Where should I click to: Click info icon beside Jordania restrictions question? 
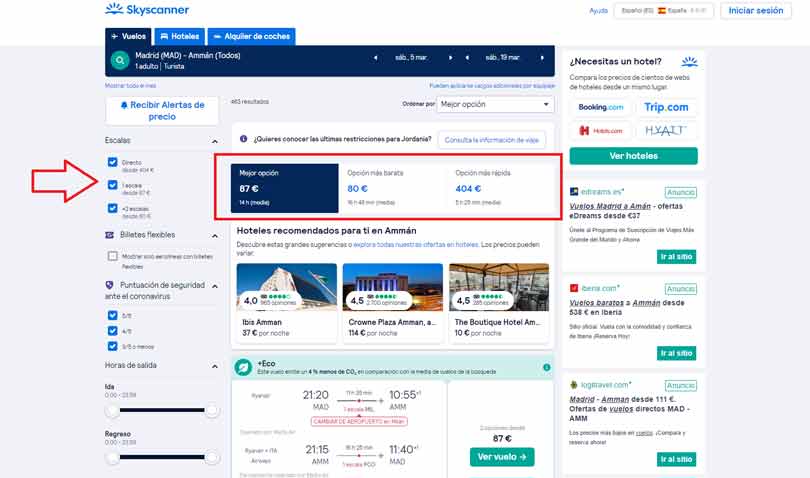point(243,139)
